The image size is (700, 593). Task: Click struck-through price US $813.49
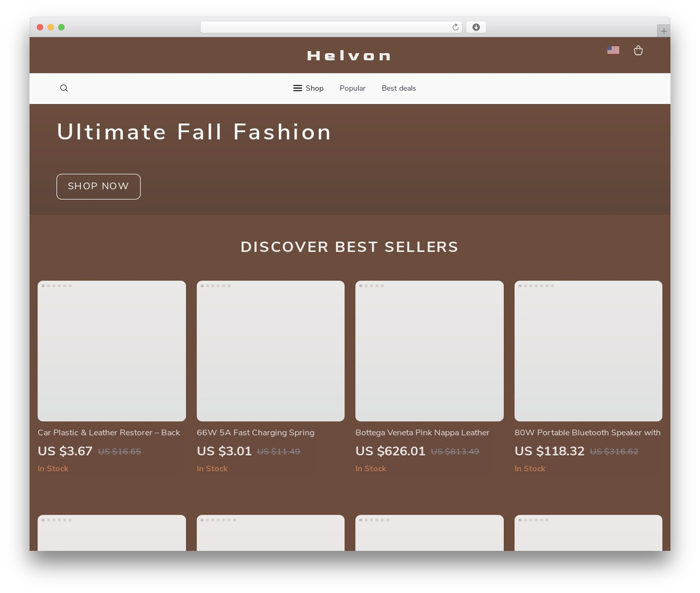455,452
